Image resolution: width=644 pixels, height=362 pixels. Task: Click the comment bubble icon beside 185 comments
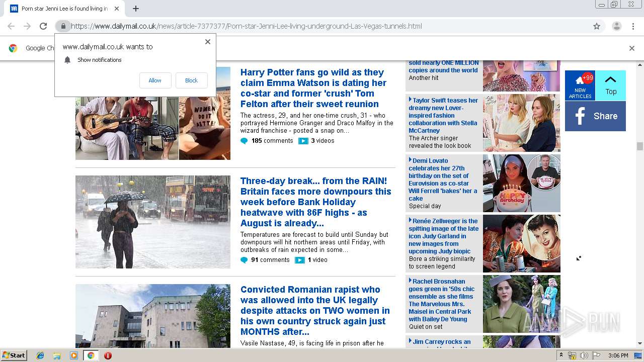pyautogui.click(x=245, y=141)
